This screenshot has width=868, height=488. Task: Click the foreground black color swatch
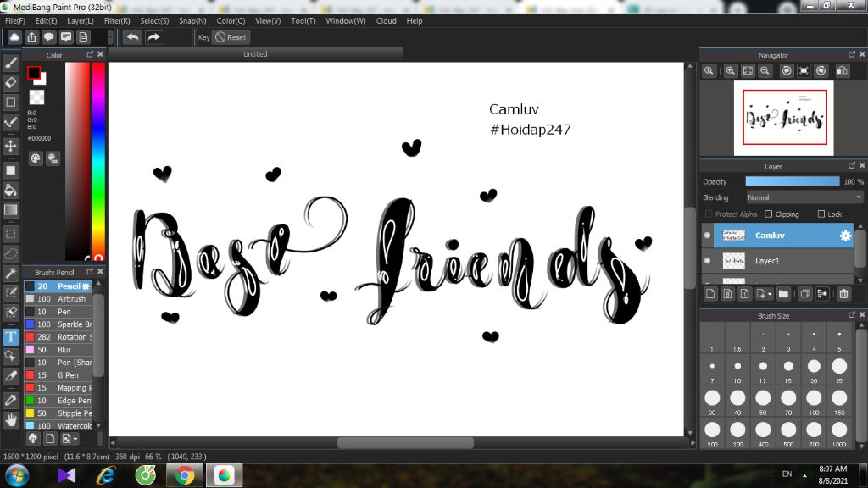click(33, 73)
